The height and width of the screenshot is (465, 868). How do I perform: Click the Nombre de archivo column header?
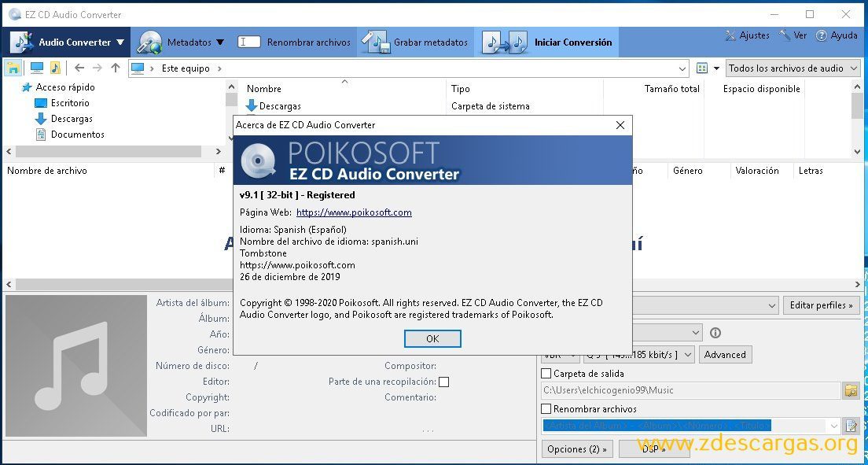click(x=47, y=171)
